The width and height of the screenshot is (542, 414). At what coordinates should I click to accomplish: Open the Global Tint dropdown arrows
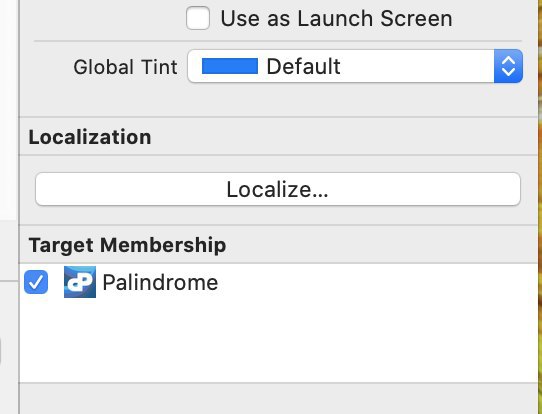[508, 66]
